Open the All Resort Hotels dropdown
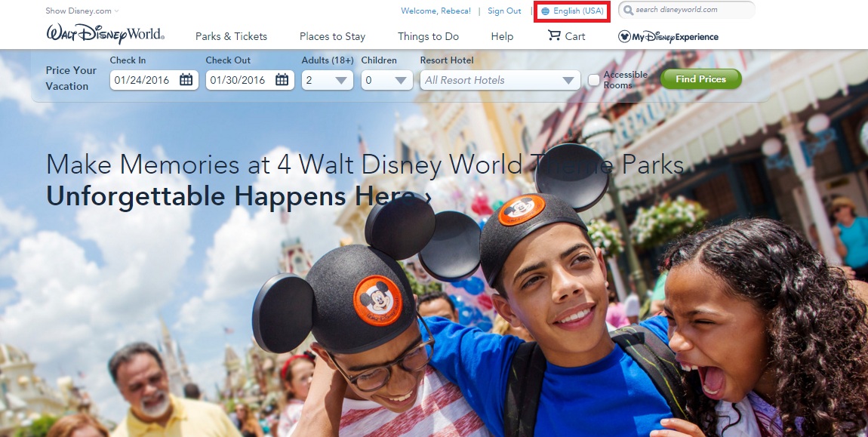The width and height of the screenshot is (868, 437). pyautogui.click(x=500, y=80)
